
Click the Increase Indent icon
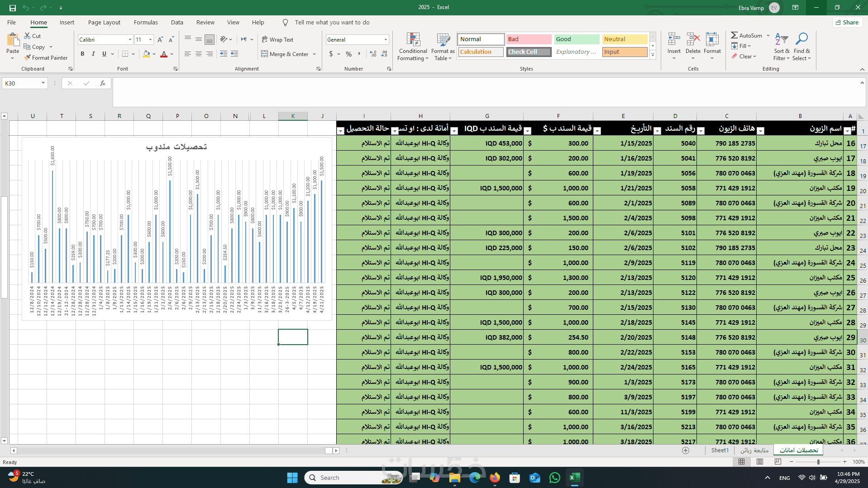click(234, 54)
